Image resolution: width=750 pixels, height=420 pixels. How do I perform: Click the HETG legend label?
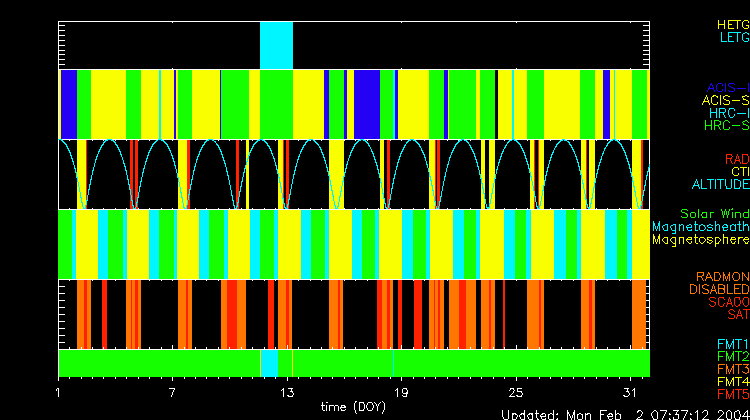(732, 23)
